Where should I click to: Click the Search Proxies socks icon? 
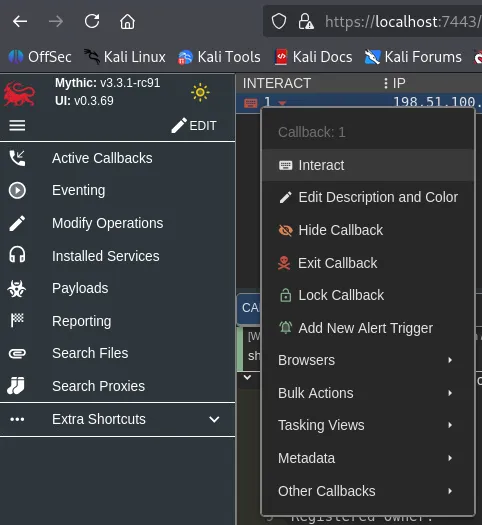click(16, 385)
